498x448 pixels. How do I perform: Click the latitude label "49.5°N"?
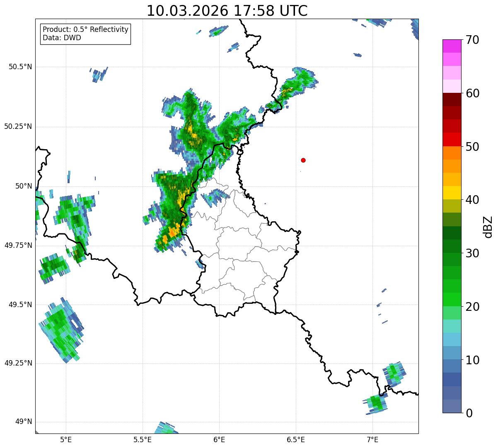20,305
